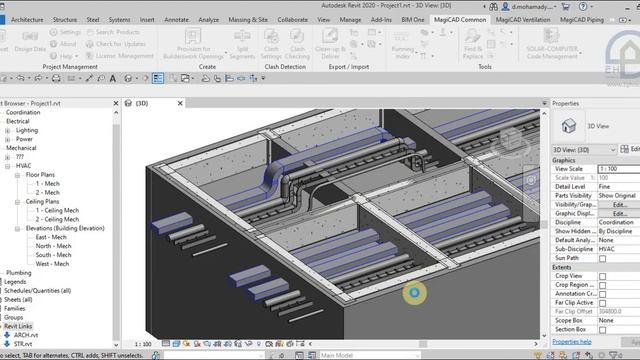Image resolution: width=640 pixels, height=360 pixels.
Task: Click the Filter icon in status bar
Action: (x=613, y=356)
